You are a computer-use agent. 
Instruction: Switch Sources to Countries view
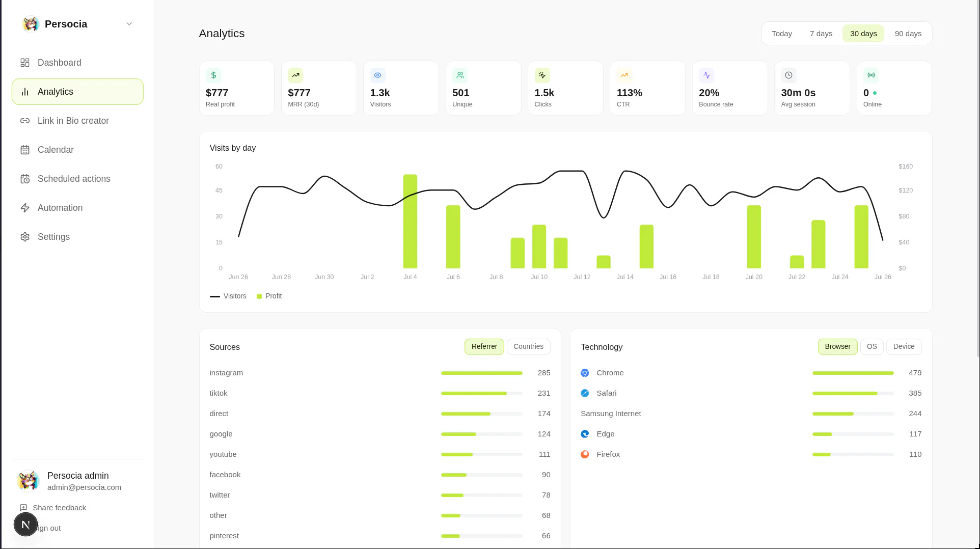point(528,347)
